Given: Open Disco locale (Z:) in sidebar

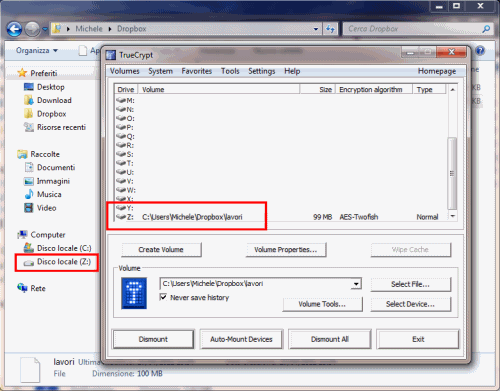Looking at the screenshot, I should tap(57, 262).
